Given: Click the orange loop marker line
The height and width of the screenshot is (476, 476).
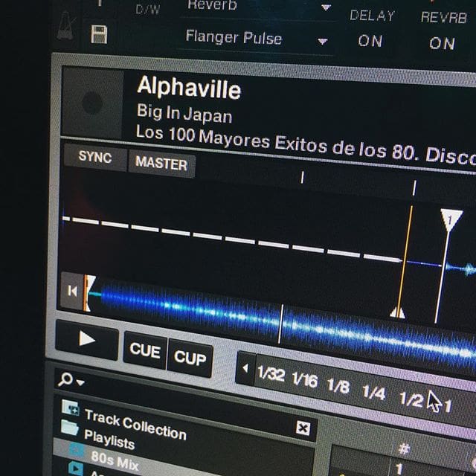Looking at the screenshot, I should point(405,261).
